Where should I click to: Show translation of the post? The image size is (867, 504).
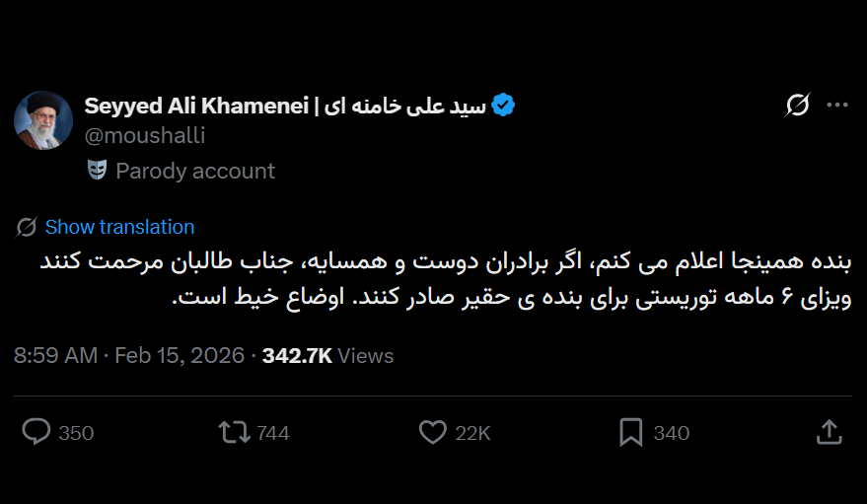coord(119,227)
